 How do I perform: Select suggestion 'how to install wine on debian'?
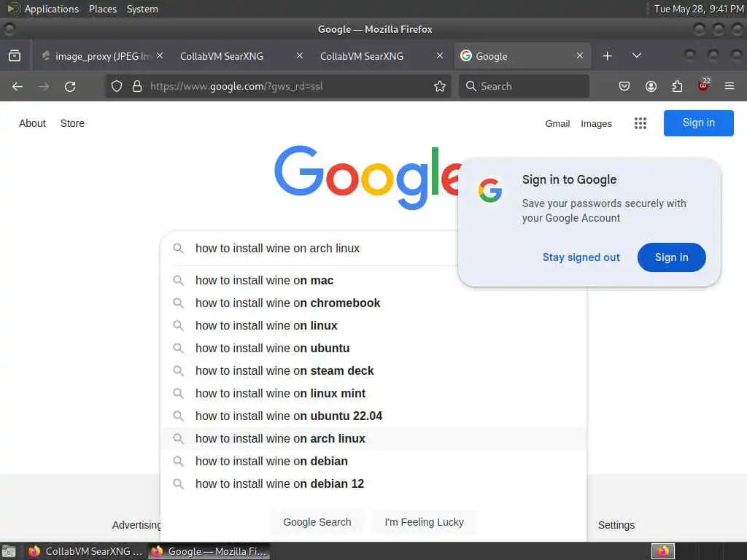pos(374,462)
